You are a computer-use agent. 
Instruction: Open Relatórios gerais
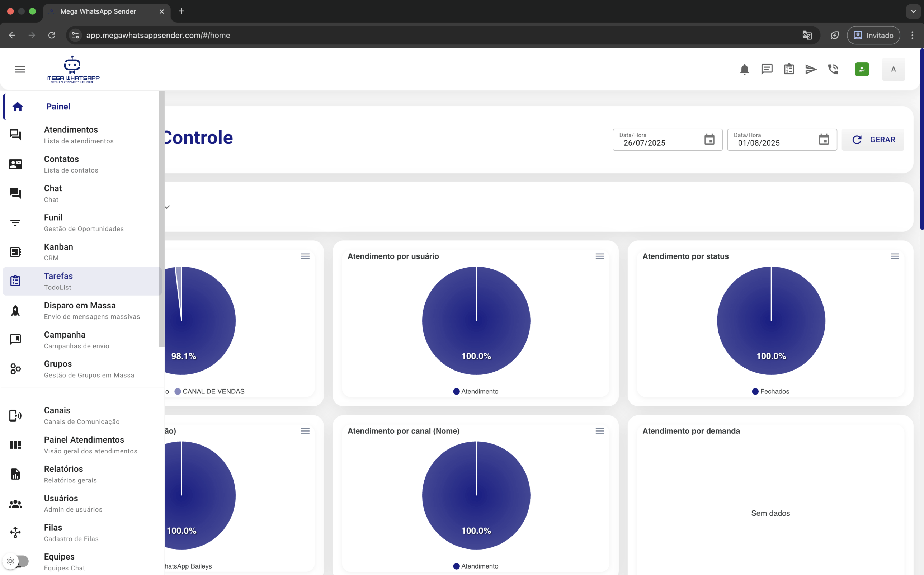(x=82, y=474)
